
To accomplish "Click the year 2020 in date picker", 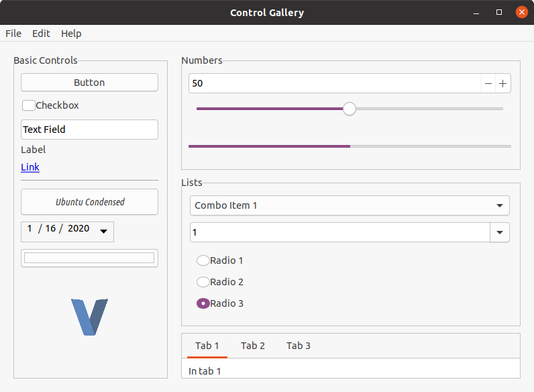I will click(78, 228).
